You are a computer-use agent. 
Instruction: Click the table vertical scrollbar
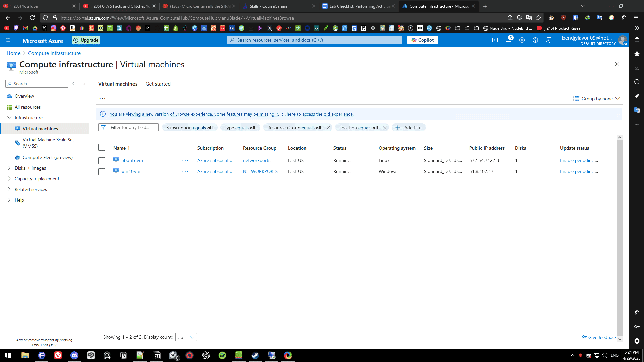click(620, 238)
